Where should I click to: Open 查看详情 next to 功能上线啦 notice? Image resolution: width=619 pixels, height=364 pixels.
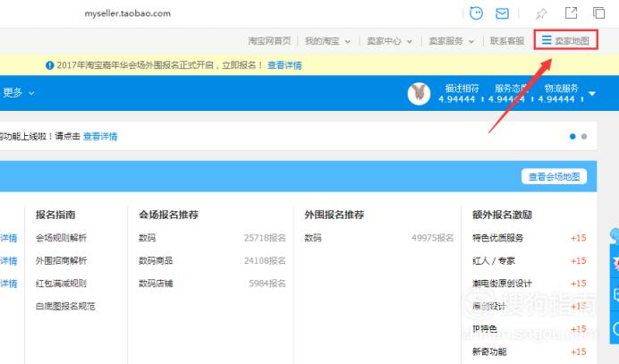coord(100,137)
